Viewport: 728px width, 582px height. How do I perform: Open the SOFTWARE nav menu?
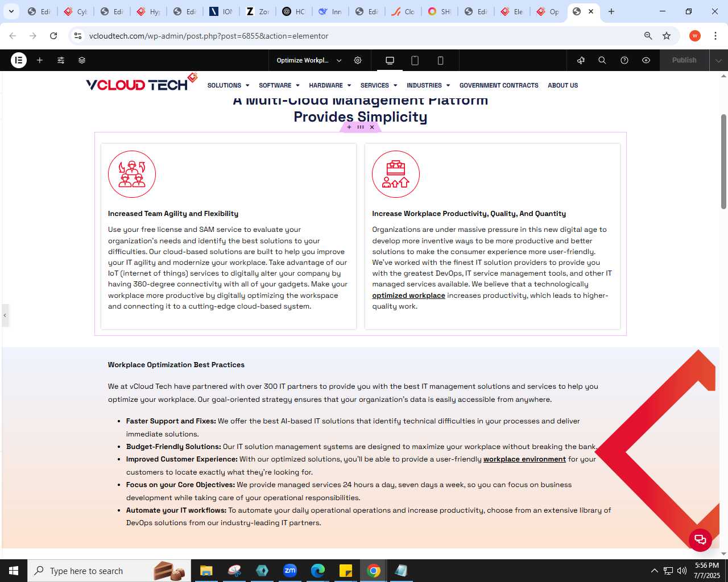[x=279, y=85]
